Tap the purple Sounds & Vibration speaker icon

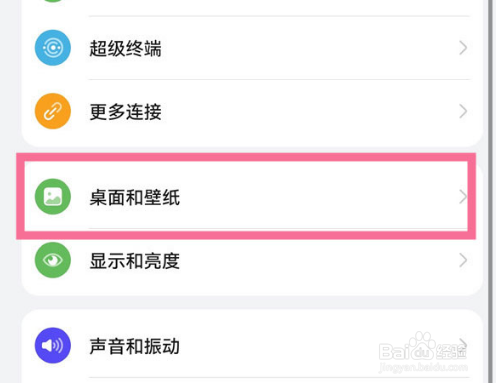53,345
